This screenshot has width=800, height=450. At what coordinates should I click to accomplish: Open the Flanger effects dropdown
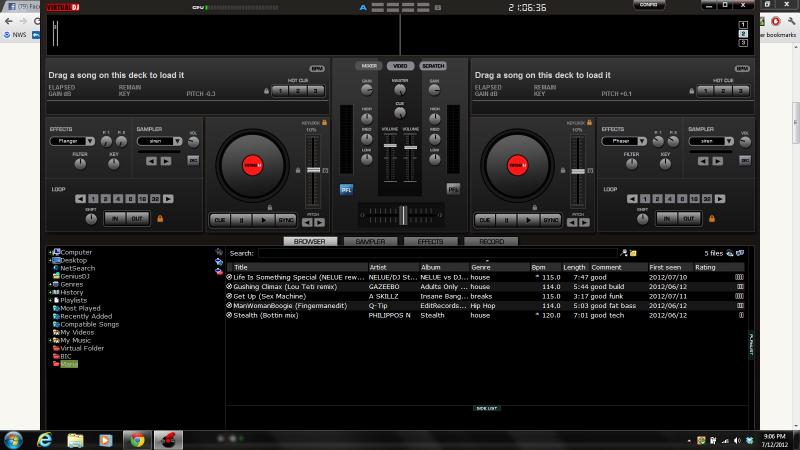pos(72,141)
